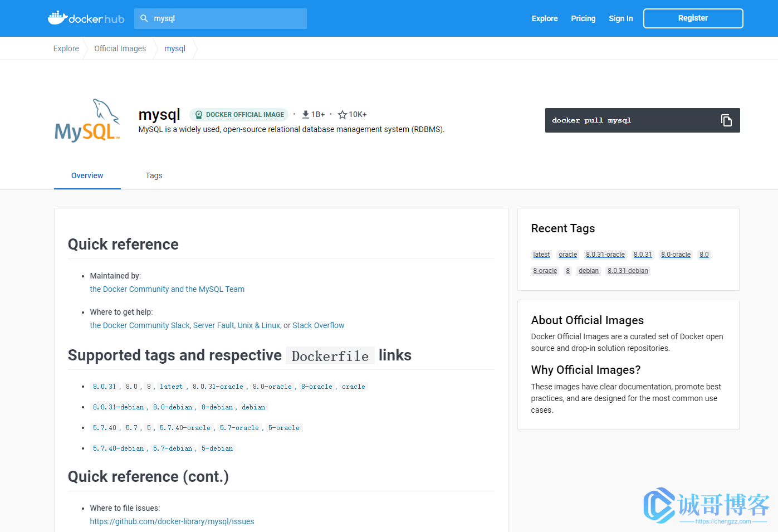The width and height of the screenshot is (778, 532).
Task: Click the docker pull mysql command text
Action: click(x=591, y=120)
